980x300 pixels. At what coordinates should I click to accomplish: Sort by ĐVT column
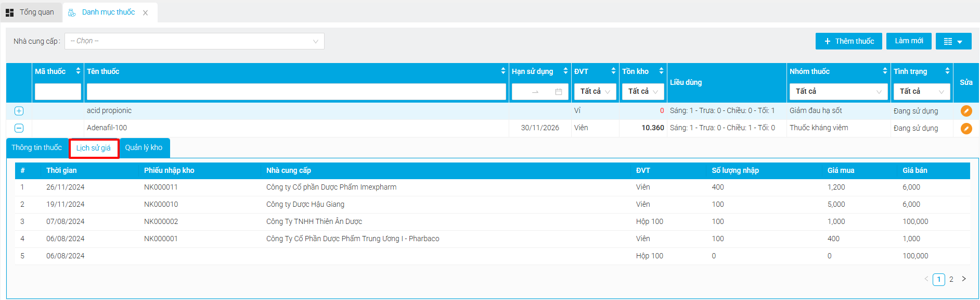click(x=613, y=71)
